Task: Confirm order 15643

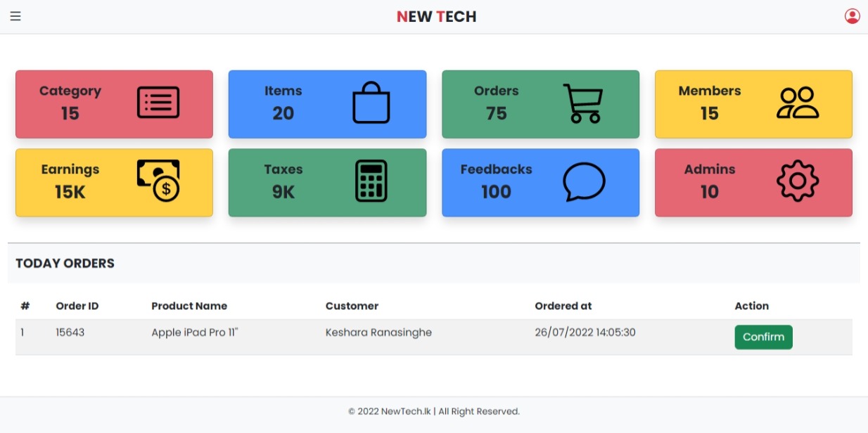Action: point(763,337)
